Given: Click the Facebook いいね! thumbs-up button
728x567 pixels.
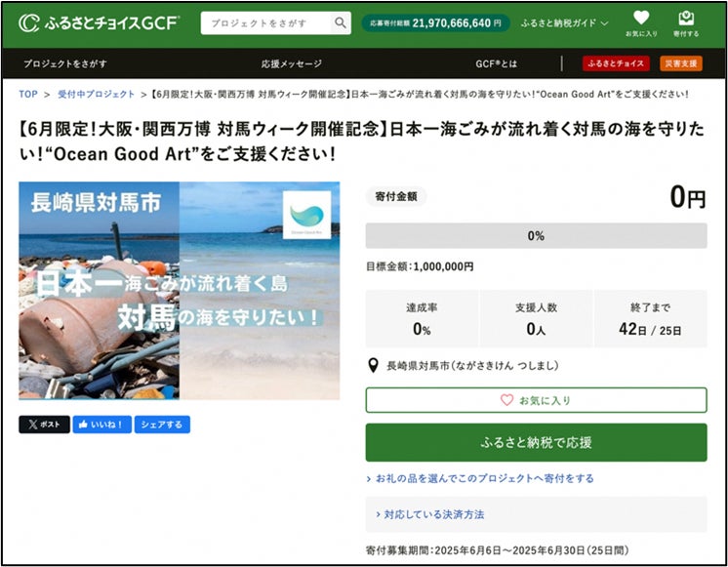Looking at the screenshot, I should 102,425.
